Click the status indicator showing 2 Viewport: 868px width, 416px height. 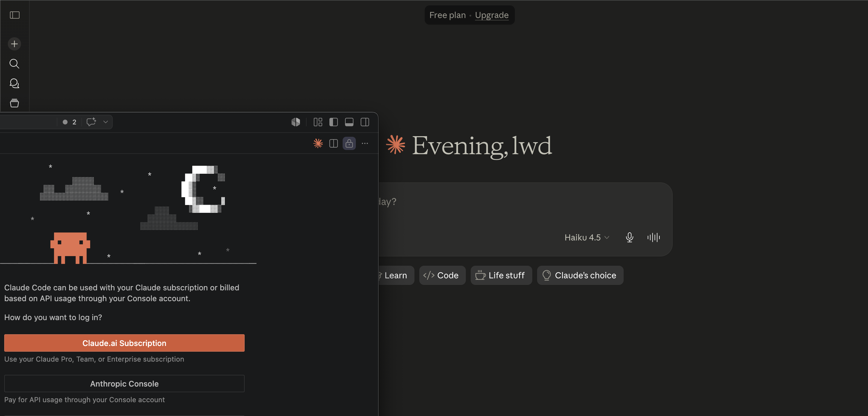tap(69, 122)
